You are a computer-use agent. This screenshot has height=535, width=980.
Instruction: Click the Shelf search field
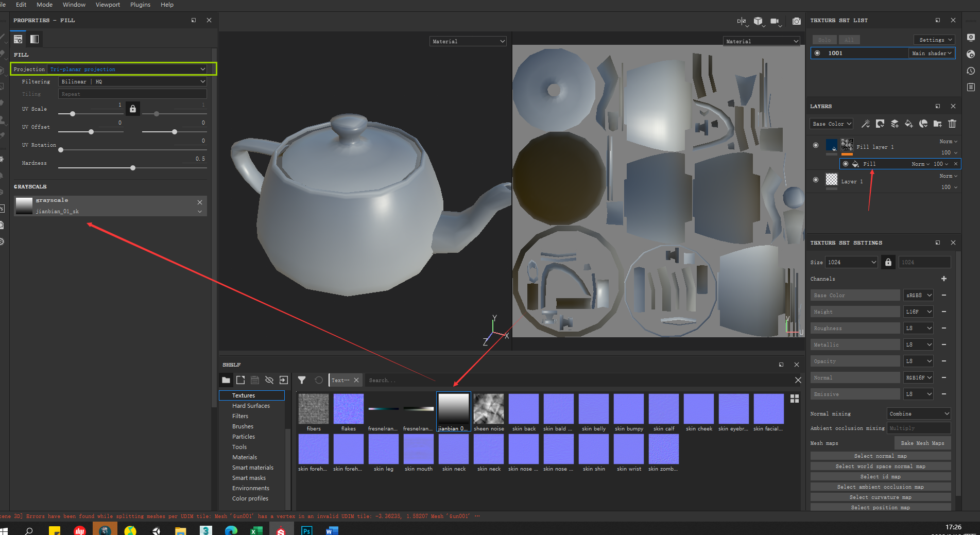pos(578,380)
